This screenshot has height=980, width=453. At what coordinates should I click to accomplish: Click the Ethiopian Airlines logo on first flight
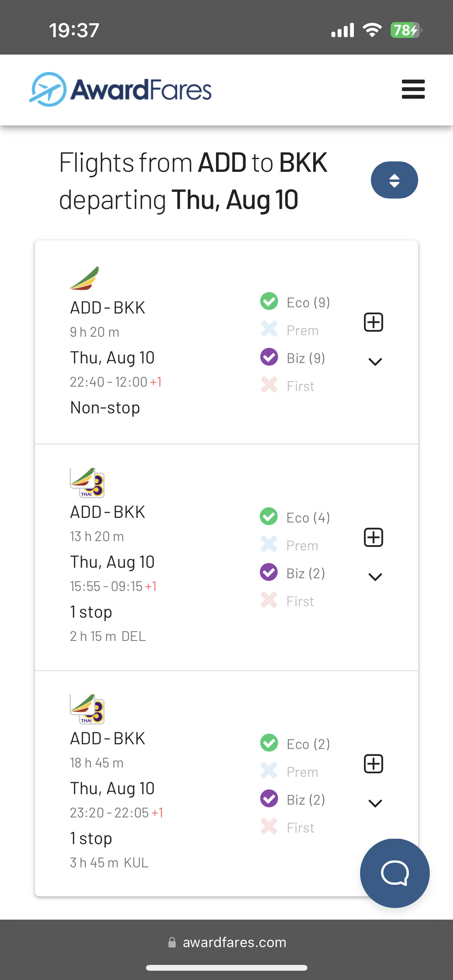coord(85,278)
